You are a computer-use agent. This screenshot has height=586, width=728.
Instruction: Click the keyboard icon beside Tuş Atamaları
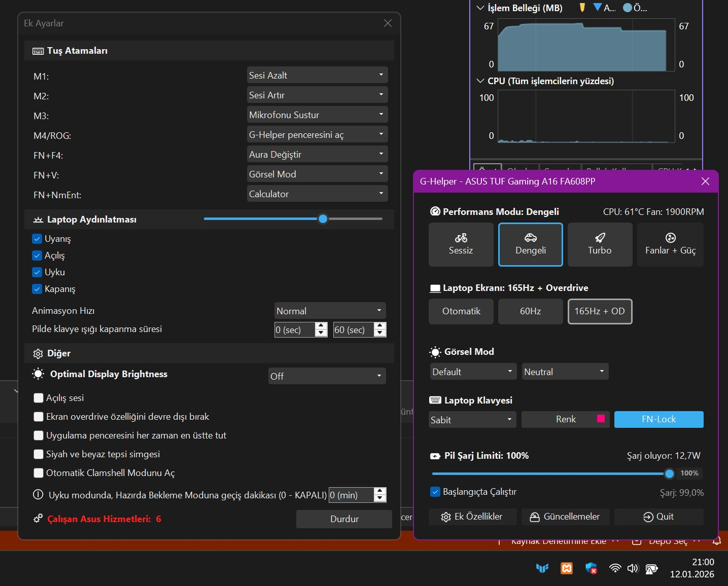(38, 51)
